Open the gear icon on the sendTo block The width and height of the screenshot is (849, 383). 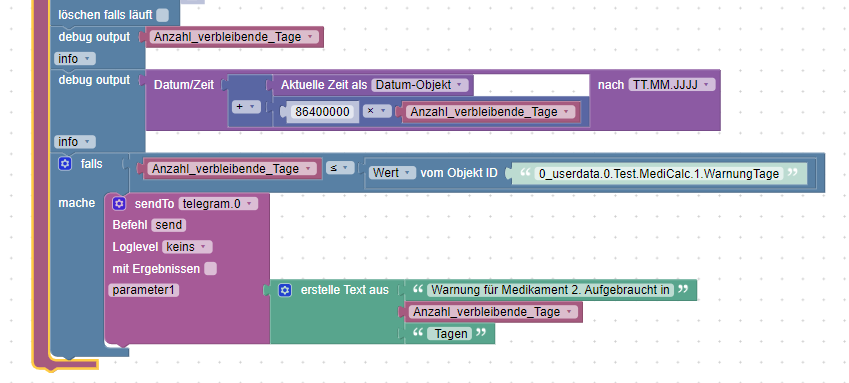[x=119, y=204]
